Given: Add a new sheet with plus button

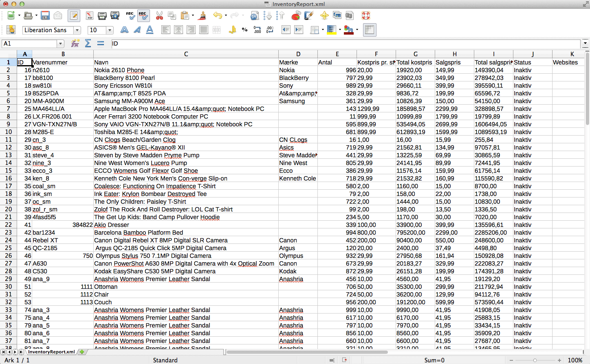Looking at the screenshot, I should (82, 352).
